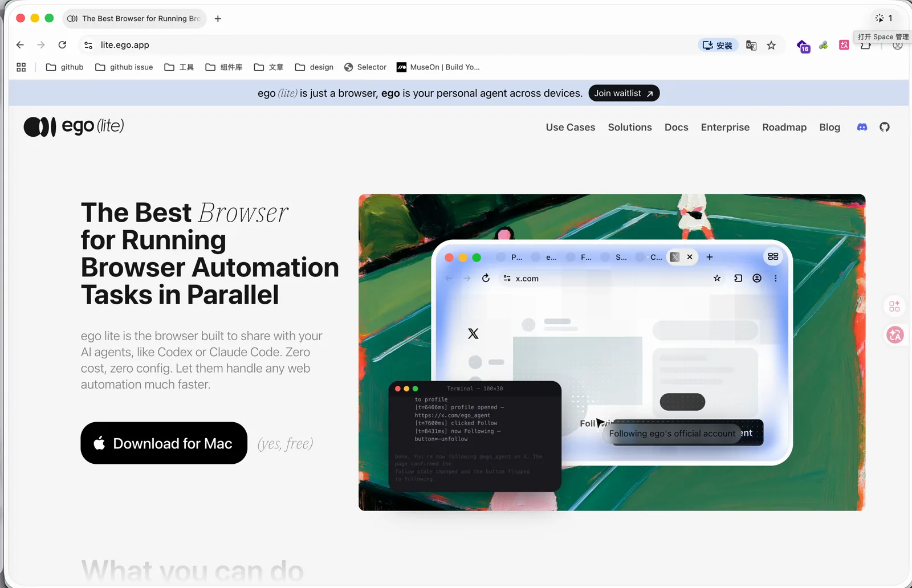The height and width of the screenshot is (588, 912).
Task: Click the Download for Mac button
Action: click(x=164, y=443)
